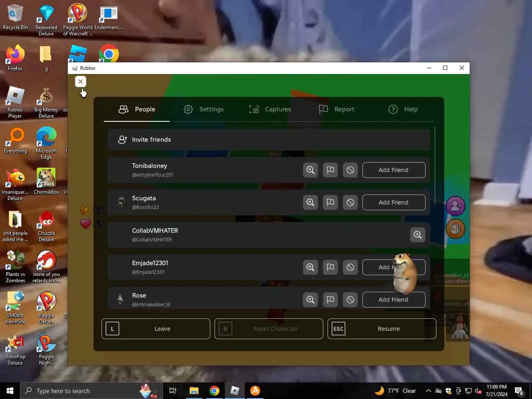Click the Reset Character button

(x=269, y=329)
